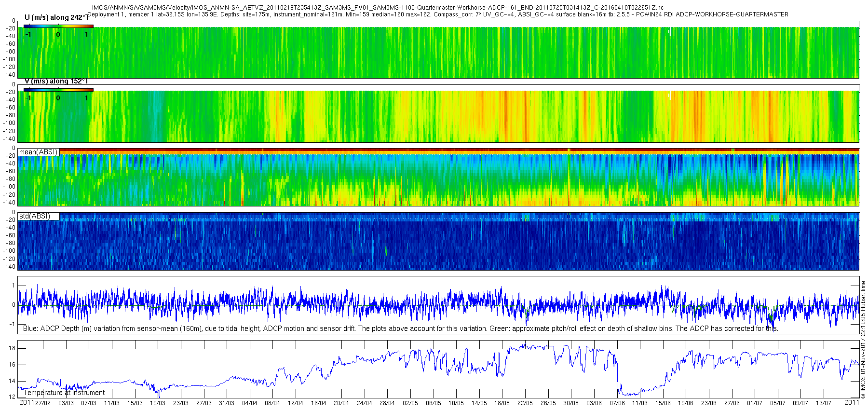Image resolution: width=868 pixels, height=410 pixels.
Task: Click the '15/06' date tick label
Action: coord(663,403)
